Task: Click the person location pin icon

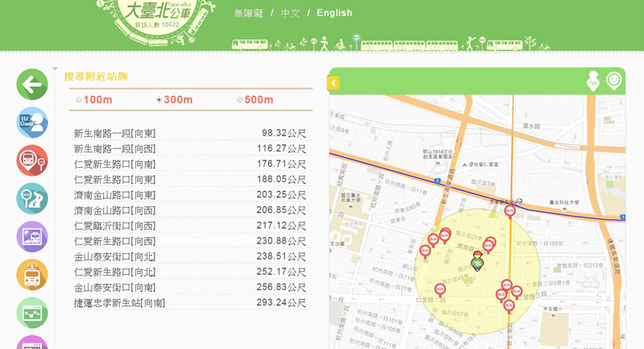Action: 593,81
